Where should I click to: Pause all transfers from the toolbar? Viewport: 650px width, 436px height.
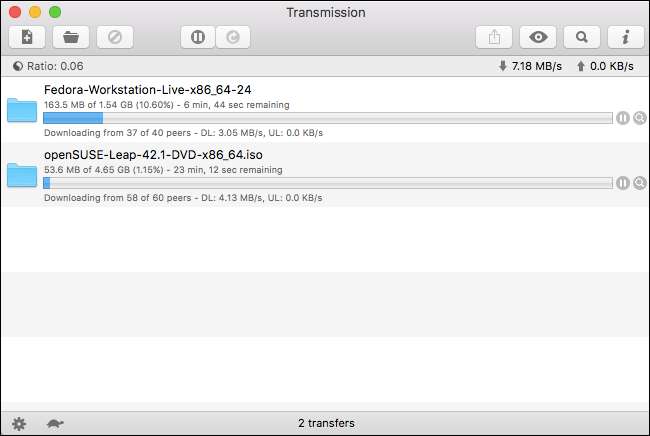(198, 37)
